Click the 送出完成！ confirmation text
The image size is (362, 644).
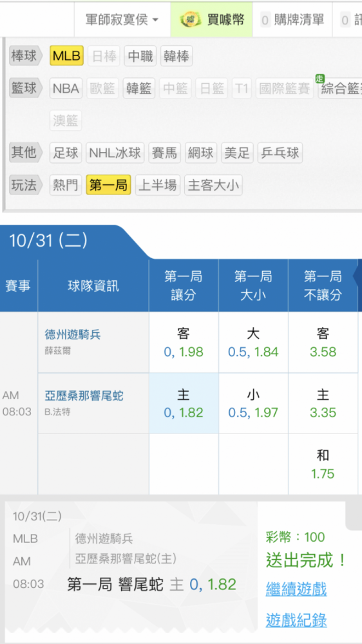pyautogui.click(x=307, y=560)
